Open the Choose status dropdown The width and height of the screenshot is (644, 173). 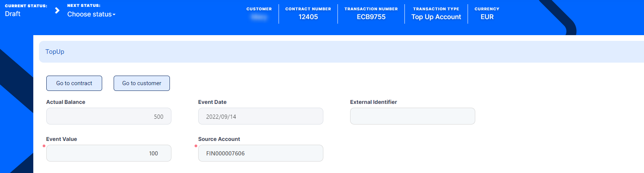pyautogui.click(x=91, y=15)
